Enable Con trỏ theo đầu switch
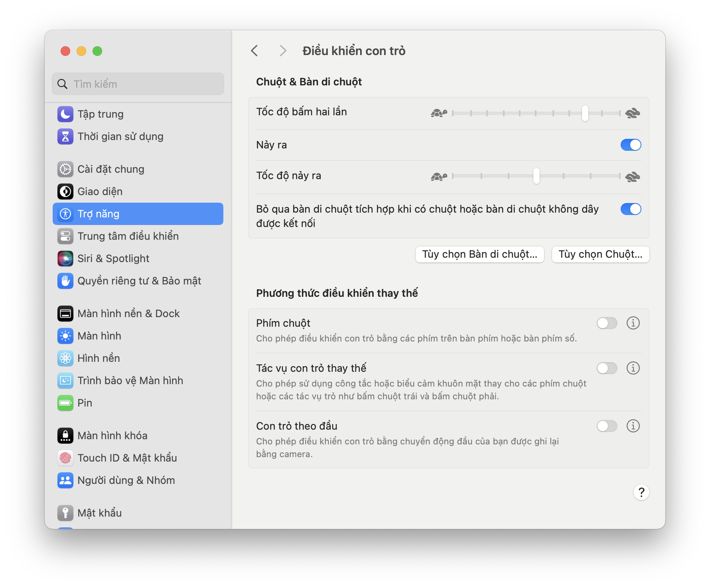This screenshot has width=710, height=588. point(607,426)
